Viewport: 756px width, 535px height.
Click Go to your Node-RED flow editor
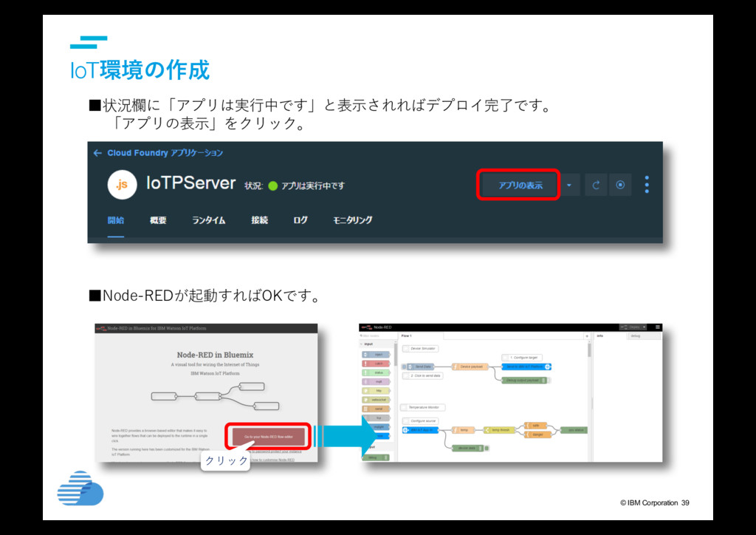point(268,437)
